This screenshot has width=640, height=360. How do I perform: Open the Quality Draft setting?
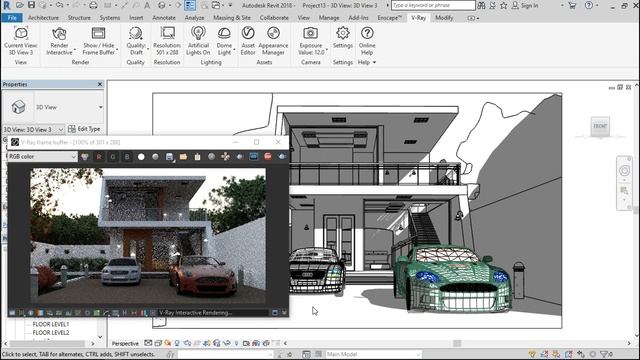coord(136,41)
